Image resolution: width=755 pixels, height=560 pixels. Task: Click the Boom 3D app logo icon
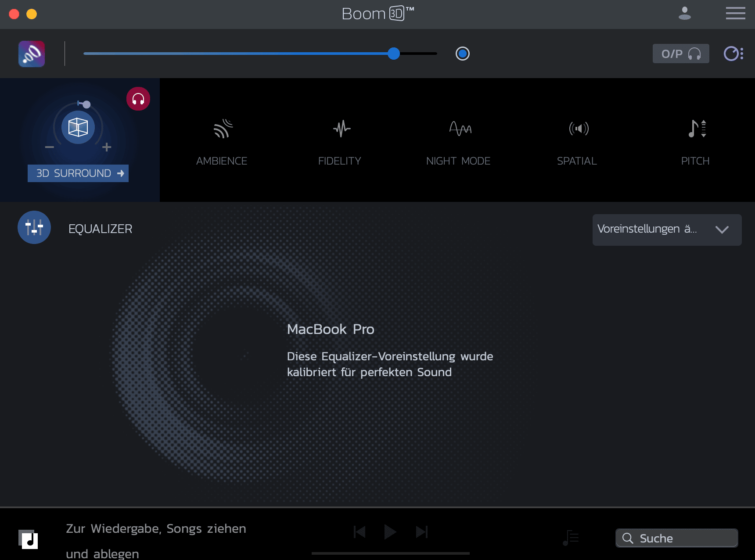32,54
